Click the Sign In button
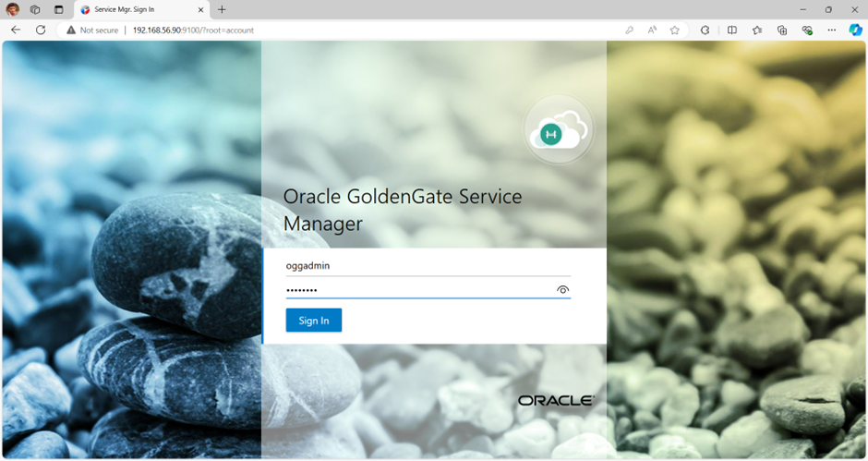Screen dimensions: 868x461 313,321
